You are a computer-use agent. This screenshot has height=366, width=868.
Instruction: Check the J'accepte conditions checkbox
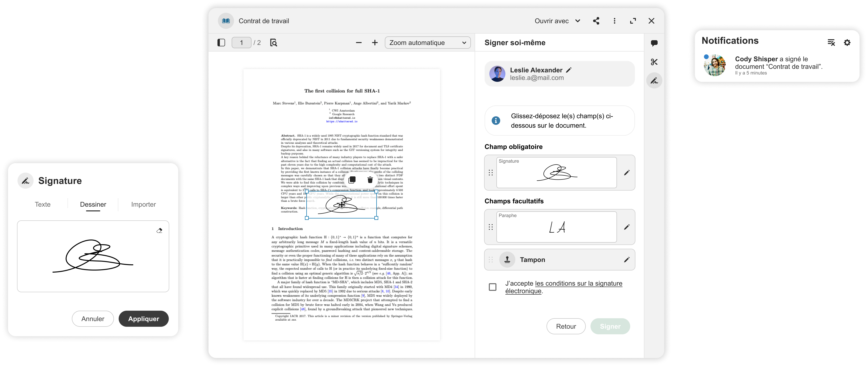point(492,287)
